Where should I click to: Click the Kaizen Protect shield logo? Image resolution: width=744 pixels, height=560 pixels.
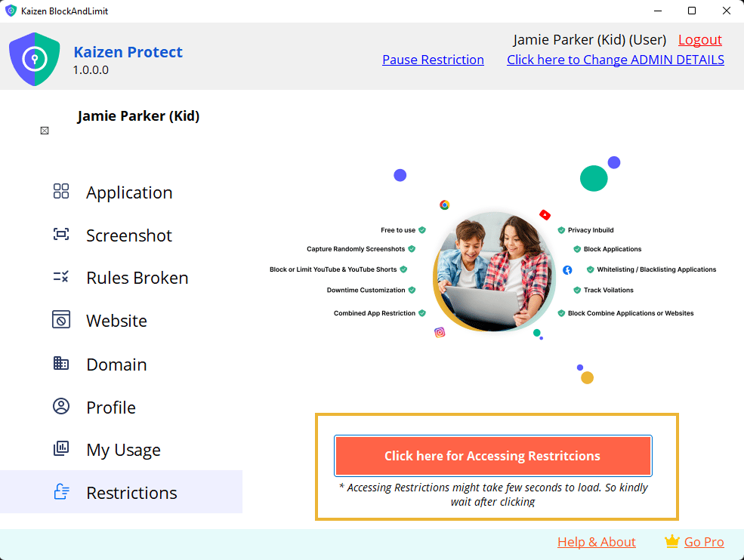35,59
